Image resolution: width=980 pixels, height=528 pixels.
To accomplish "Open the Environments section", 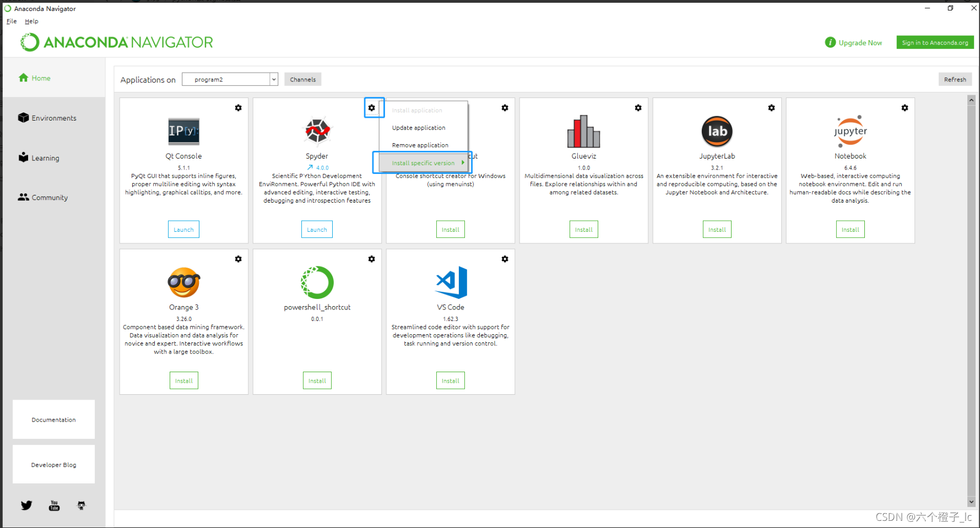I will (x=47, y=118).
